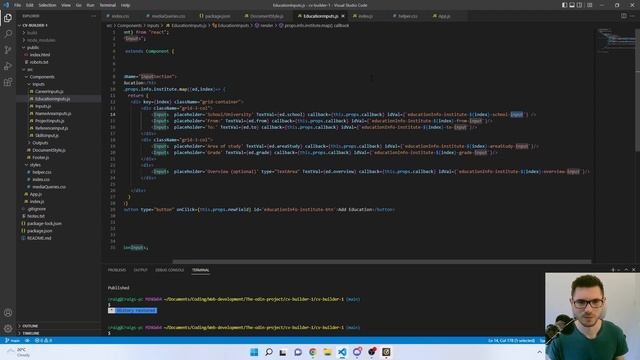
Task: Open CareerInputs.js in the explorer
Action: (x=49, y=91)
